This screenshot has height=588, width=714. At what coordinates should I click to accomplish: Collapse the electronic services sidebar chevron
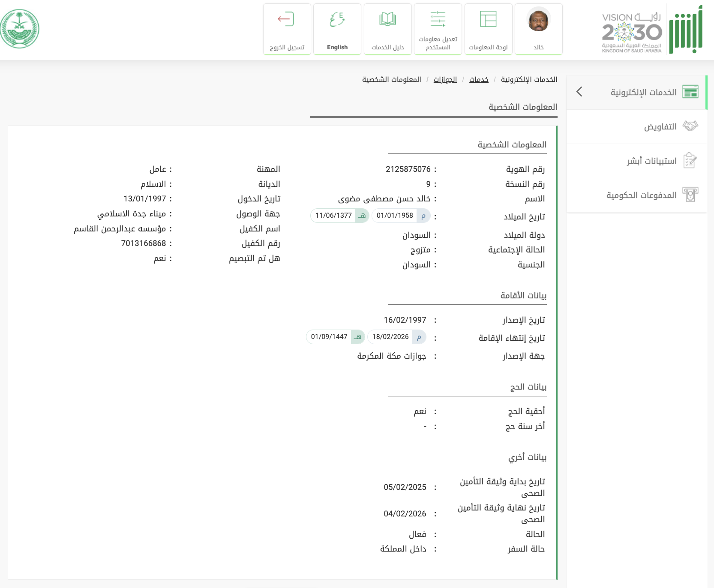(x=579, y=92)
